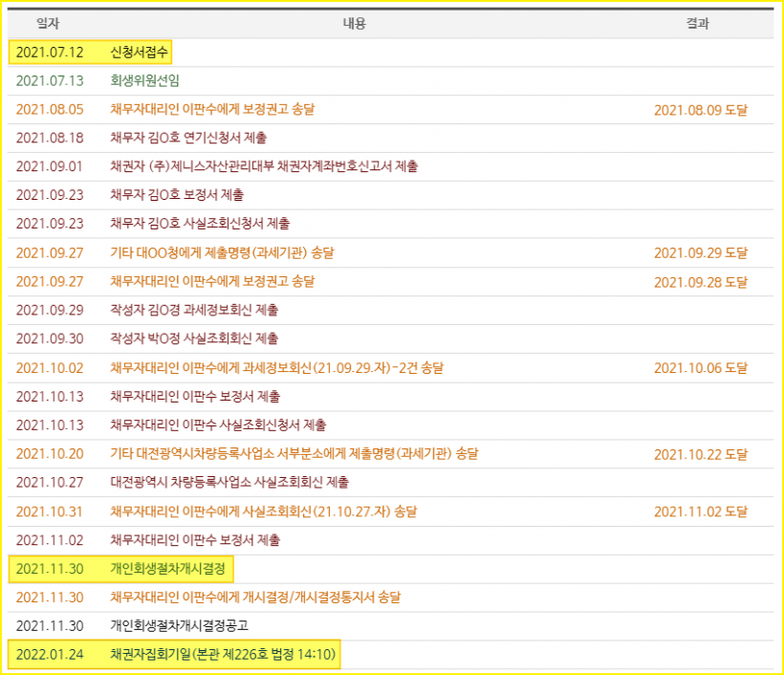The image size is (784, 675).
Task: Select 작성자 박O정 사실조회회신 제출 row
Action: click(x=390, y=338)
